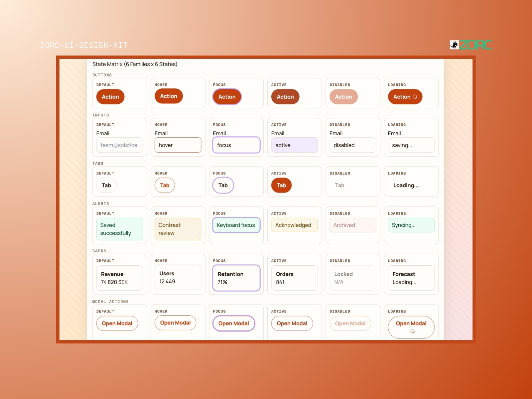Image resolution: width=532 pixels, height=399 pixels.
Task: Click the ZORC logo in the header
Action: (471, 45)
